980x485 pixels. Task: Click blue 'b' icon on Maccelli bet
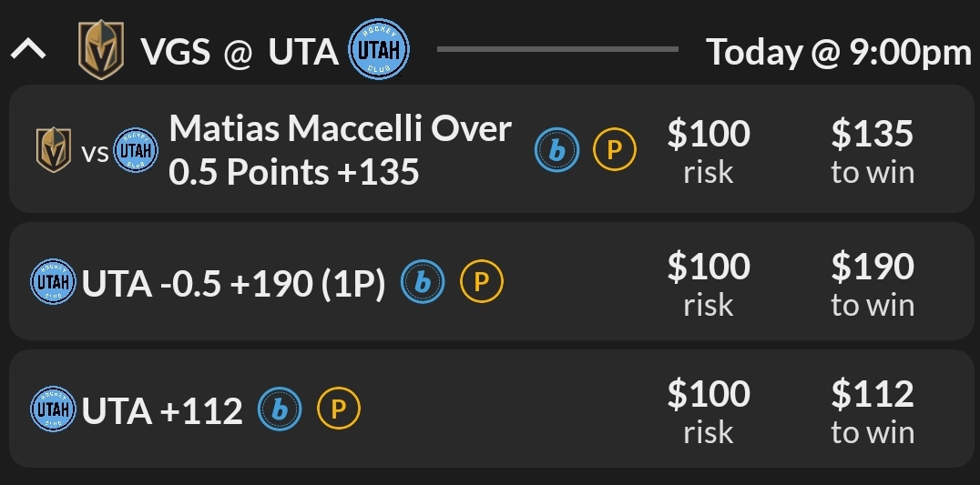[556, 150]
